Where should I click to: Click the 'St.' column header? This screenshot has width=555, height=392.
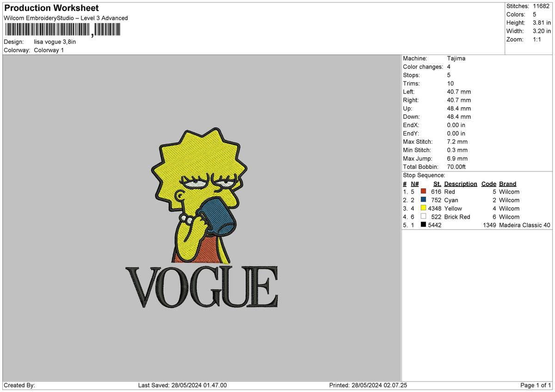(438, 184)
